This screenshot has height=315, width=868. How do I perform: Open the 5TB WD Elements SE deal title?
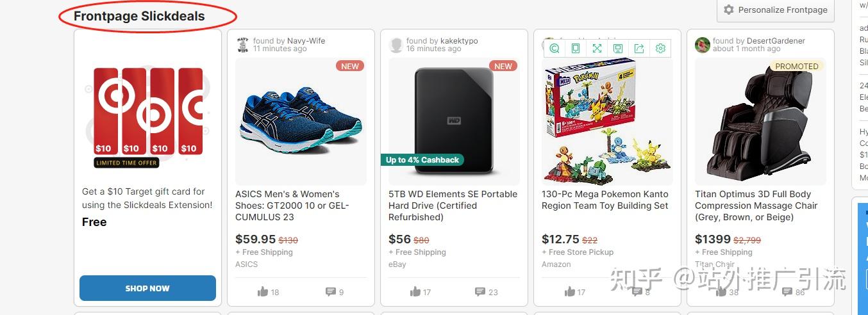pos(453,206)
